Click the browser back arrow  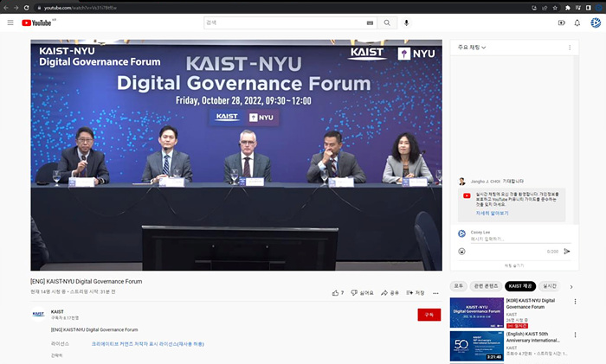(6, 7)
